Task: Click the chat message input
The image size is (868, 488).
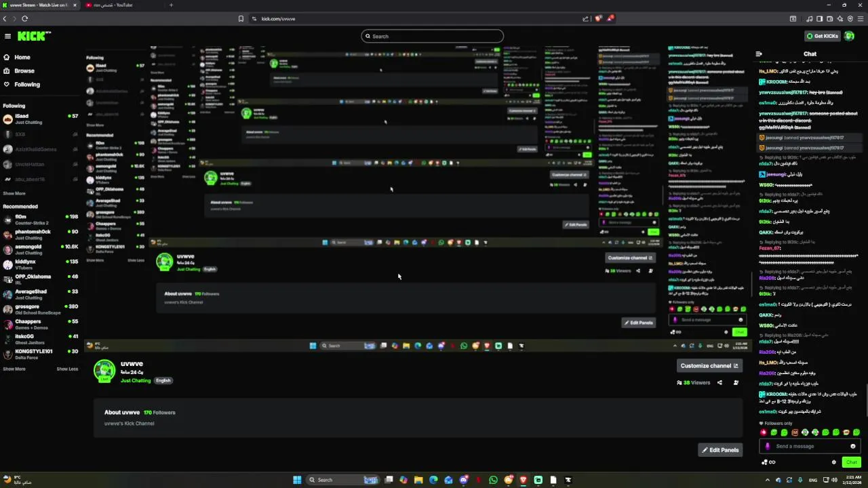Action: point(810,446)
